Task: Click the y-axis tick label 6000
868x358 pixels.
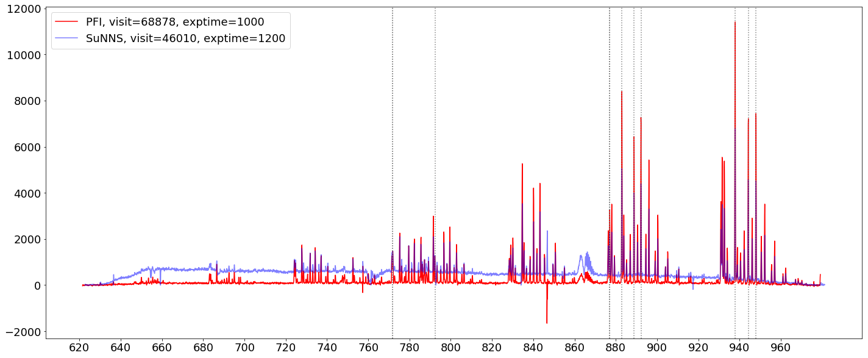Action: pos(28,147)
